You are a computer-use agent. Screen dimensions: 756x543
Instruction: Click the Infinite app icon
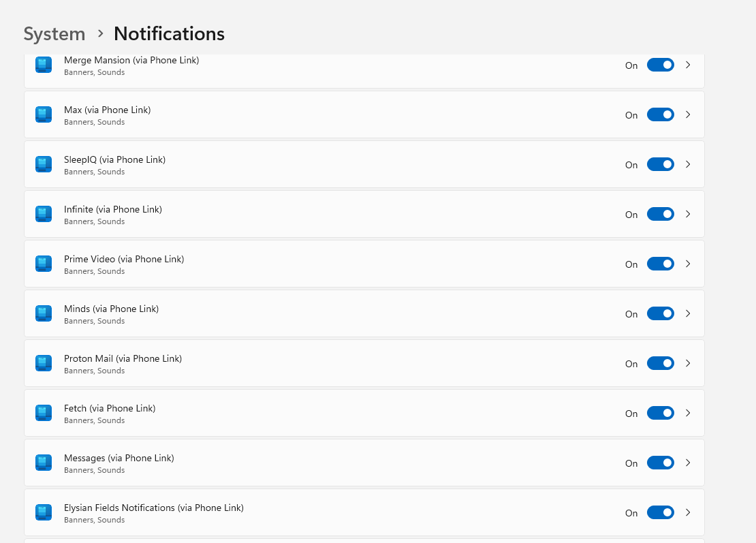coord(44,214)
